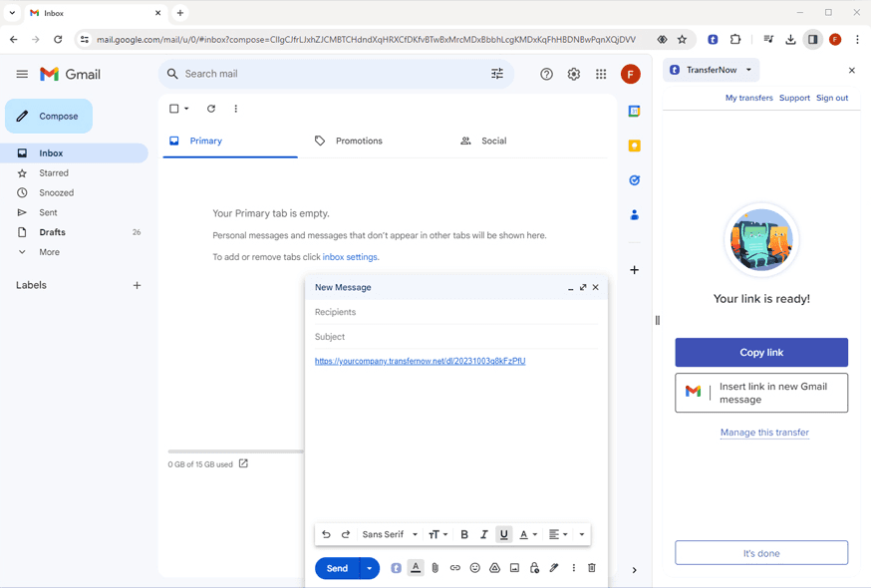Click the Copy link button

tap(760, 352)
